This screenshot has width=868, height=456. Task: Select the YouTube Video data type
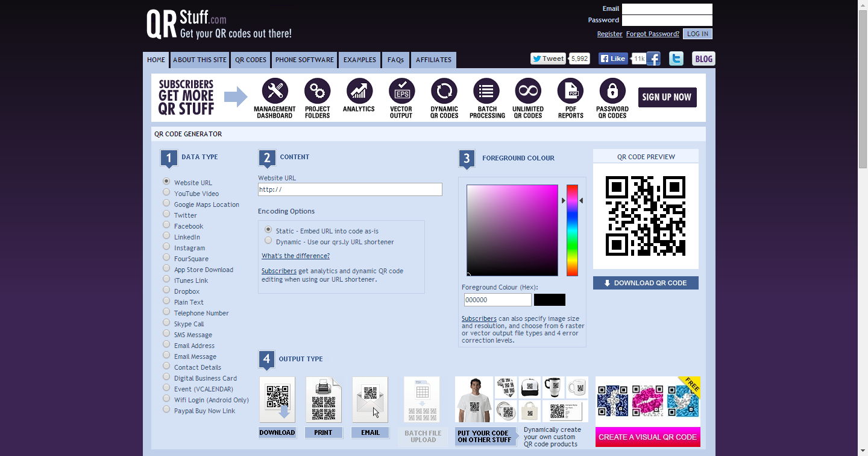[166, 192]
